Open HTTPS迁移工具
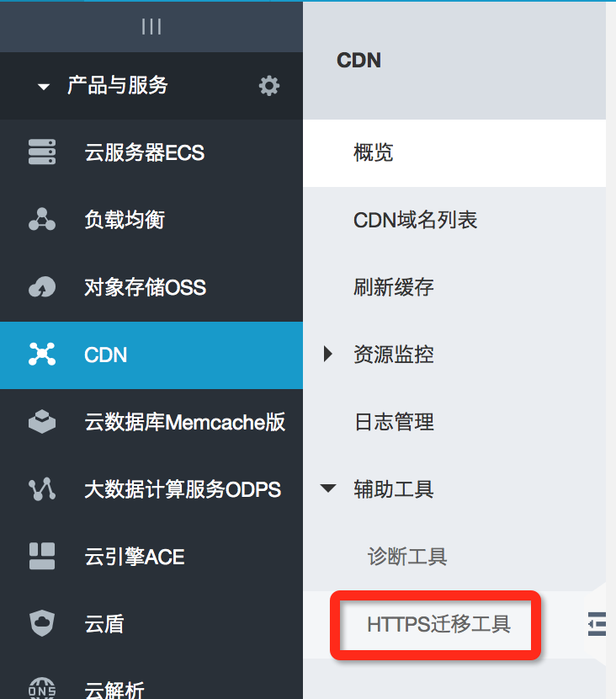 (438, 624)
